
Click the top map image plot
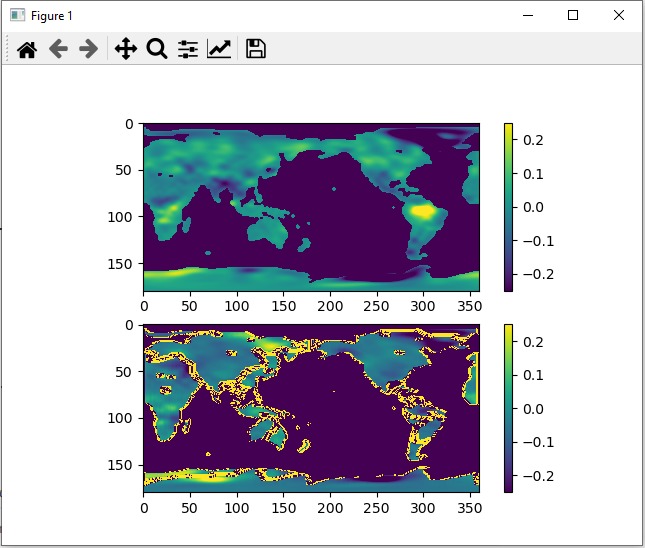tap(311, 207)
